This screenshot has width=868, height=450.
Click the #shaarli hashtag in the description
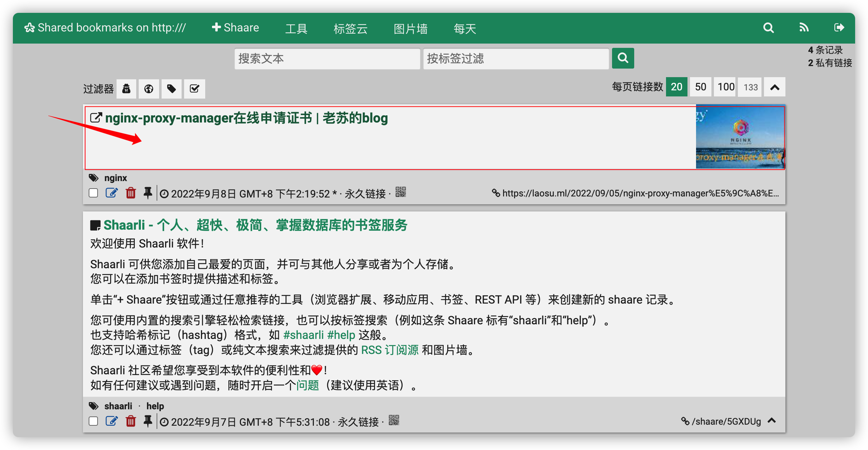(x=304, y=335)
